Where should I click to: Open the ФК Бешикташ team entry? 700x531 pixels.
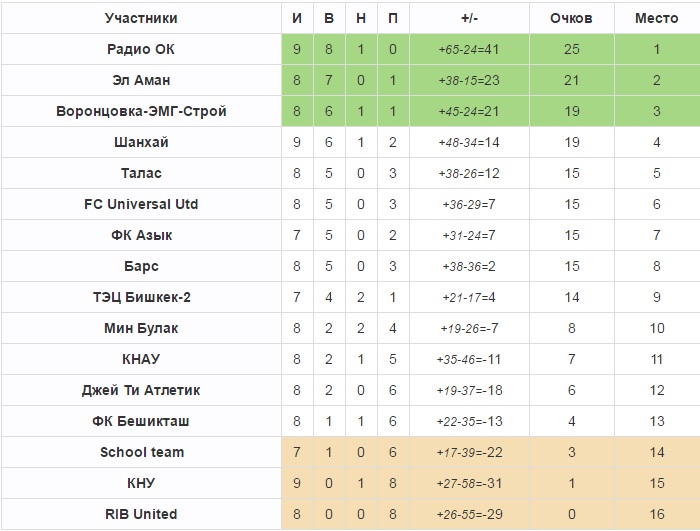141,421
